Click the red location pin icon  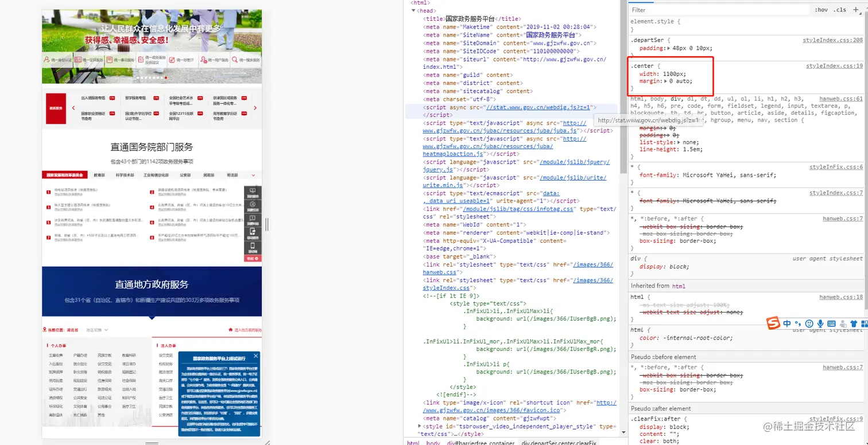pyautogui.click(x=45, y=330)
